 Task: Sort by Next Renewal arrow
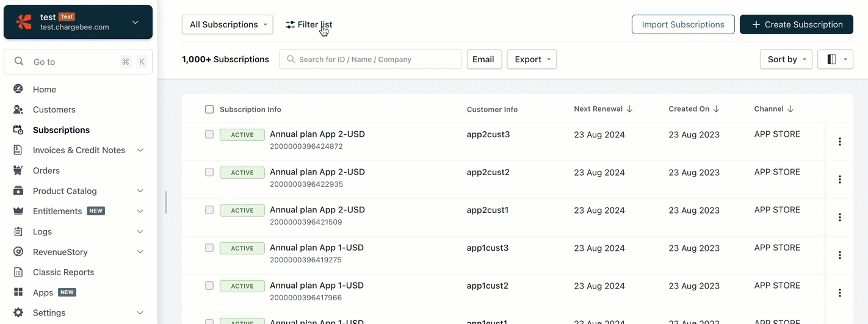[629, 109]
